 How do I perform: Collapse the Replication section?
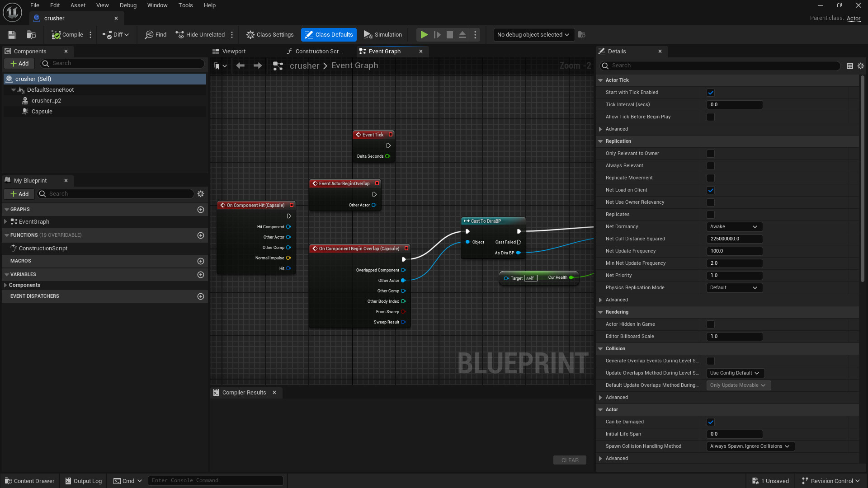pyautogui.click(x=601, y=141)
